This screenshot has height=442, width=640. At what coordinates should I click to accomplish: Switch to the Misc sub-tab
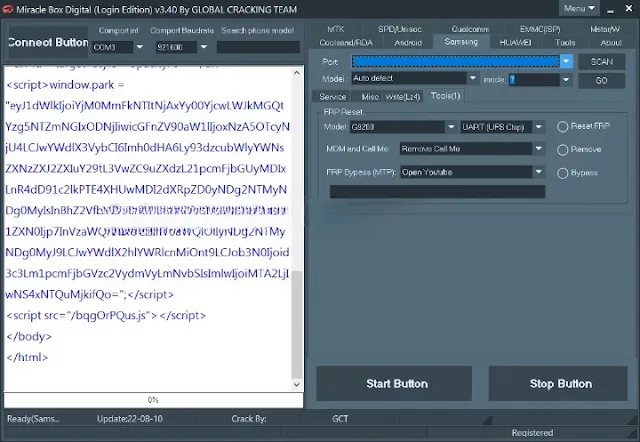[370, 97]
